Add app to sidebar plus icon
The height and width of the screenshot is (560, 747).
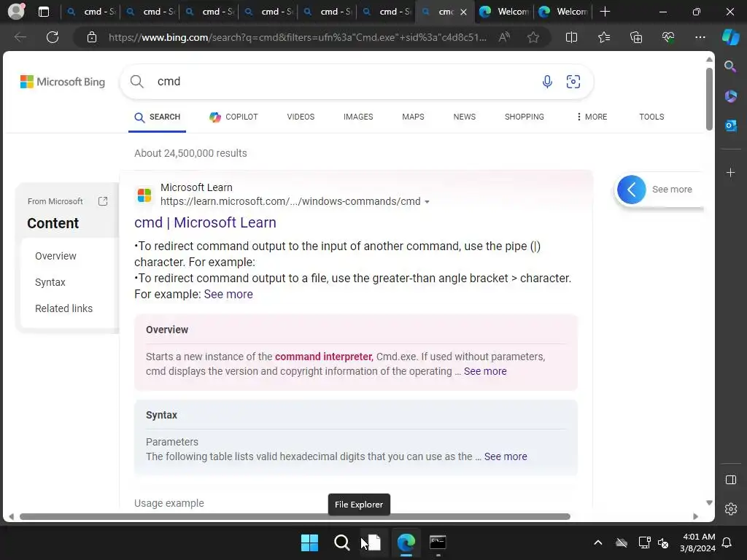(730, 172)
